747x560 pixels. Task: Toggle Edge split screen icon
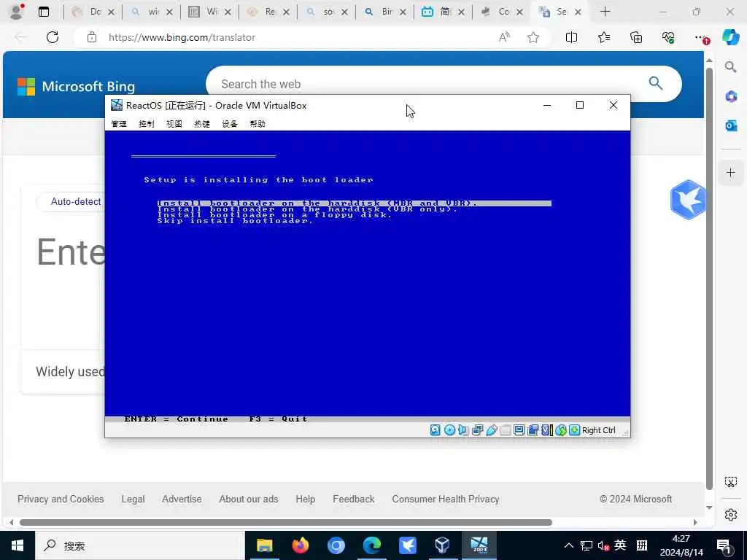pyautogui.click(x=571, y=37)
